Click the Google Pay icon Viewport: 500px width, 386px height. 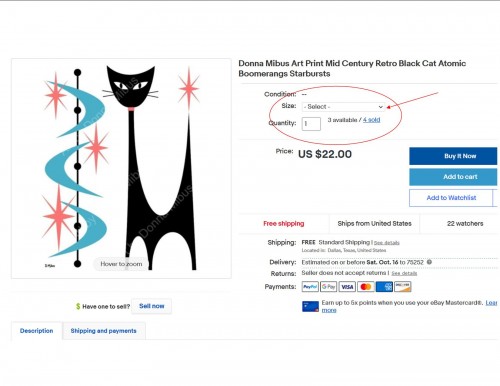tap(328, 287)
